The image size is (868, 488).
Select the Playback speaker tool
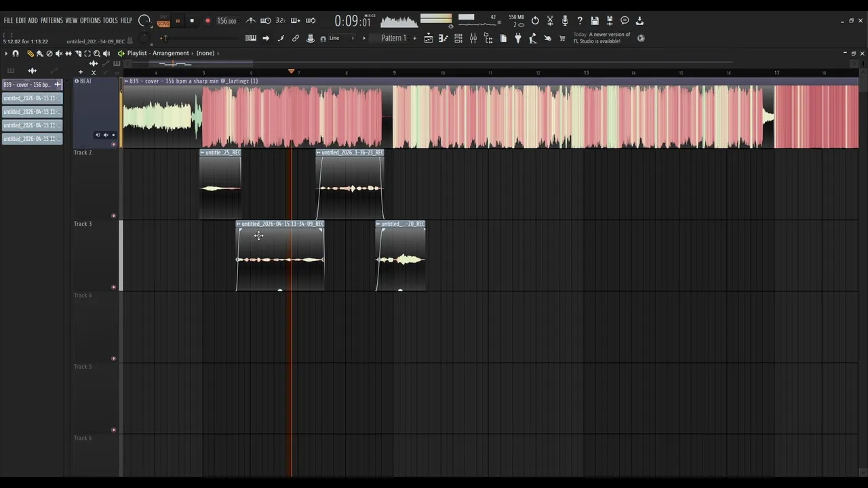[106, 54]
